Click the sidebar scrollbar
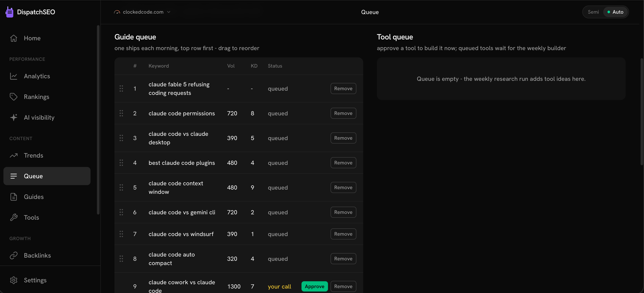 click(x=98, y=120)
